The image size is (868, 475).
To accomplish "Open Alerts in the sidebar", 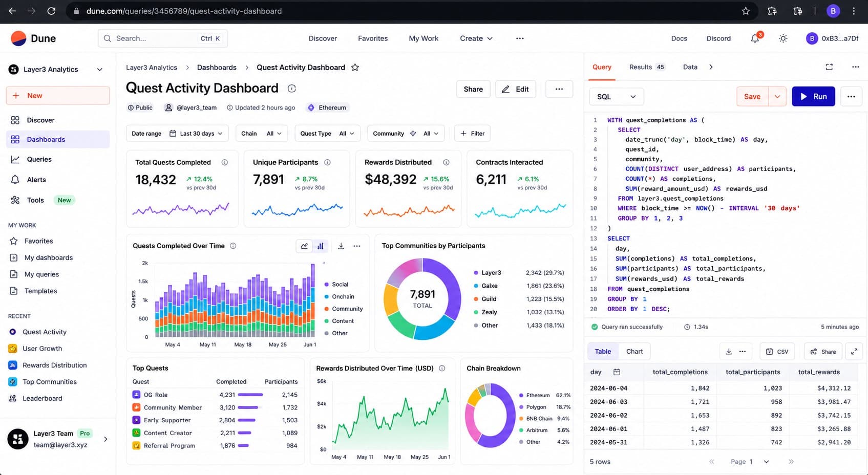I will tap(58, 180).
